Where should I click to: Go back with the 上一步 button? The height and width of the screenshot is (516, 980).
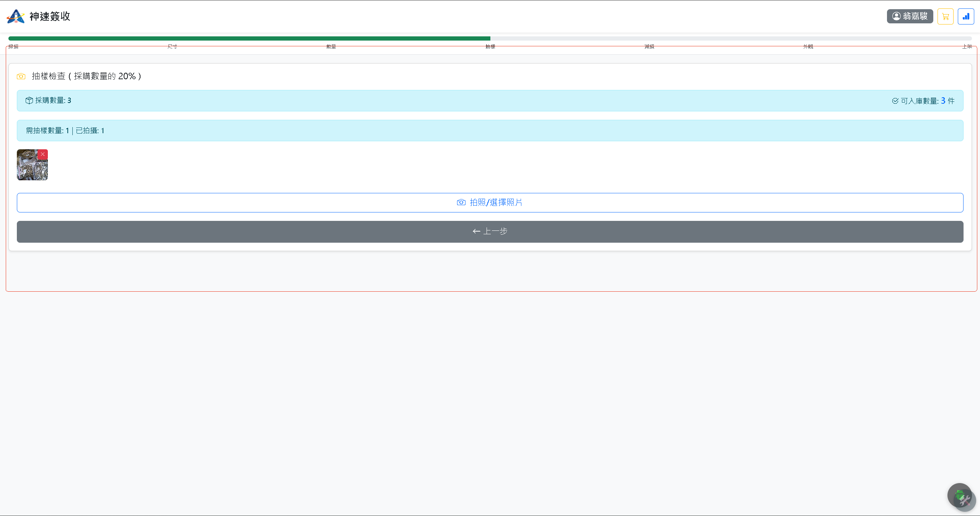[x=490, y=232]
